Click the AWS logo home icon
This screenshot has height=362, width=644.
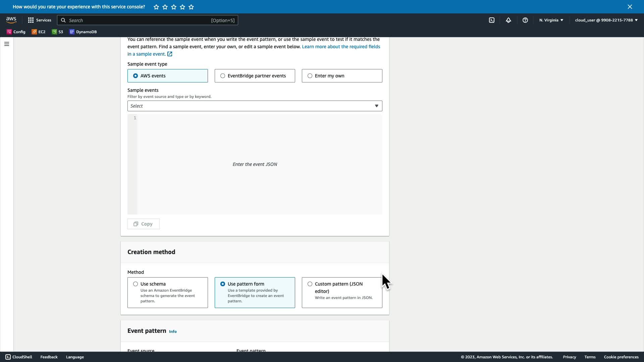point(11,20)
